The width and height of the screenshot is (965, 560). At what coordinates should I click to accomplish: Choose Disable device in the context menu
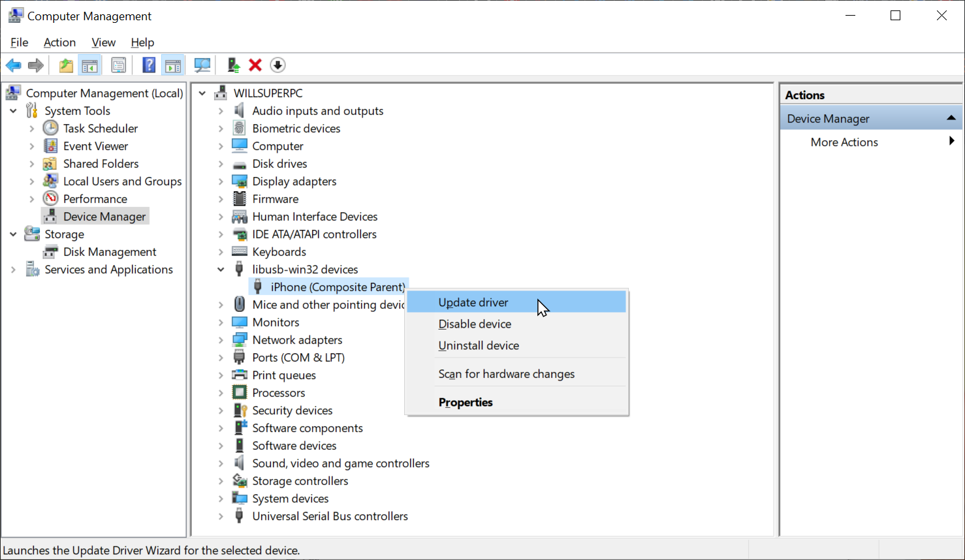click(x=516, y=324)
